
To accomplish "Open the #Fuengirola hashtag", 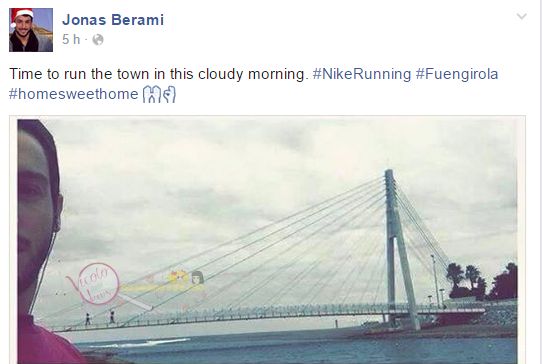I will 457,74.
